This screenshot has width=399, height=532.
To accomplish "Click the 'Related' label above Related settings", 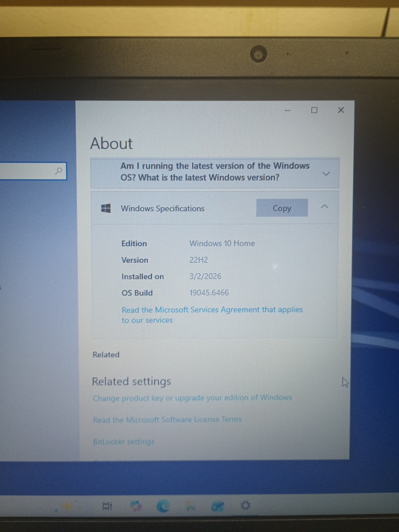I will click(x=106, y=354).
